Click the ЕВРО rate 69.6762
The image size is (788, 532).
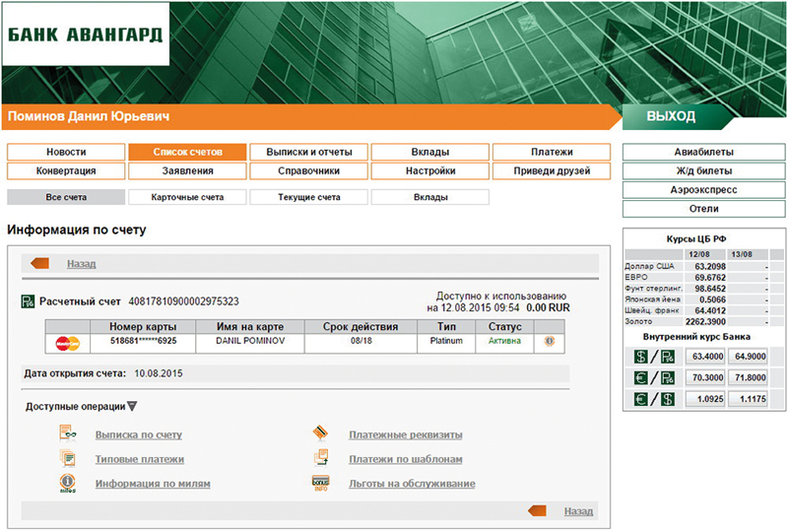click(x=710, y=278)
